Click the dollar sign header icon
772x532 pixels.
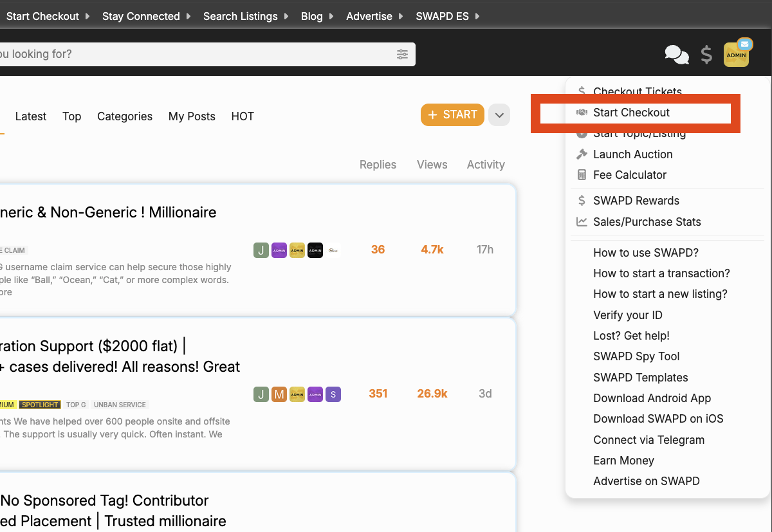[x=706, y=55]
